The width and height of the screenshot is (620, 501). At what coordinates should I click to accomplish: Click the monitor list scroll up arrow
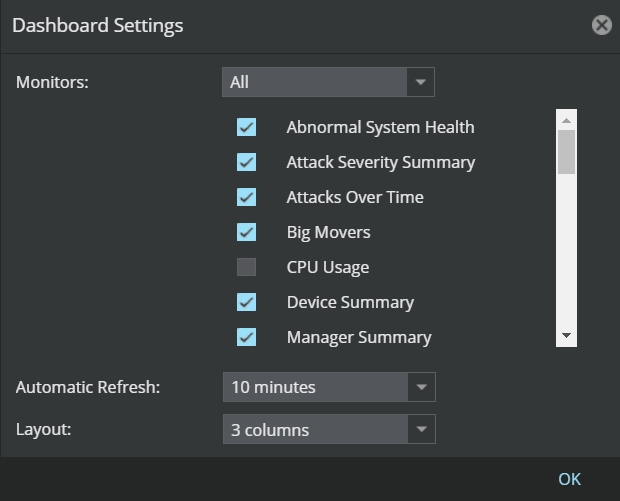coord(566,120)
